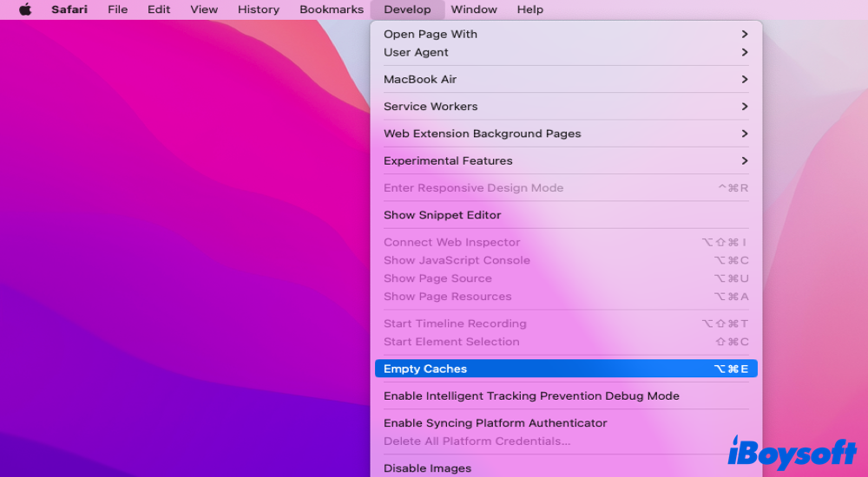Image resolution: width=868 pixels, height=477 pixels.
Task: Choose Empty Caches from Develop menu
Action: coord(425,369)
